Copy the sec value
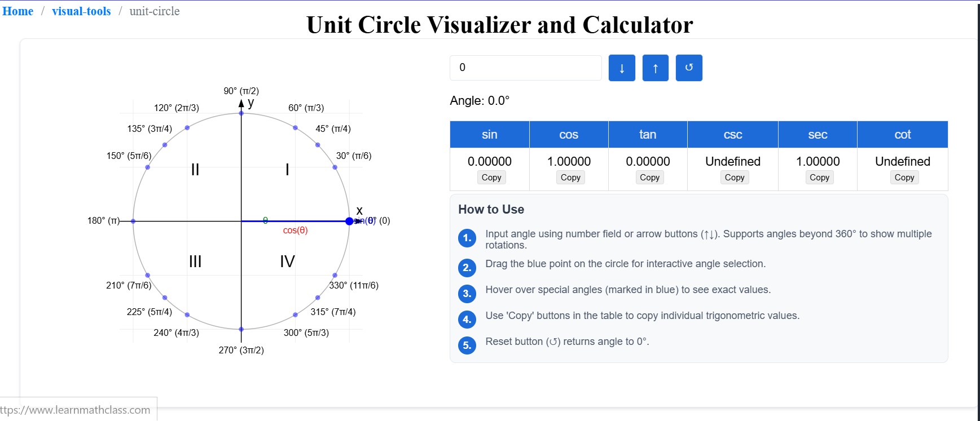980x421 pixels. (x=819, y=178)
